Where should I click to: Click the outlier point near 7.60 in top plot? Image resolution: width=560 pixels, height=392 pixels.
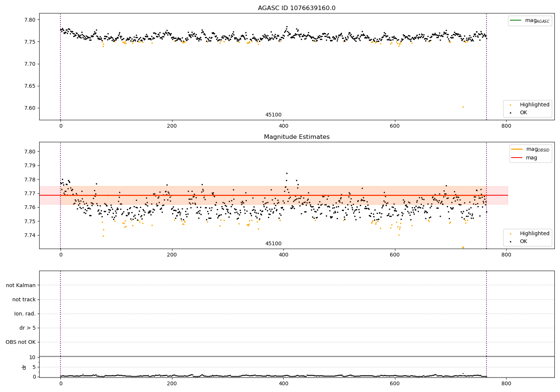[x=463, y=107]
